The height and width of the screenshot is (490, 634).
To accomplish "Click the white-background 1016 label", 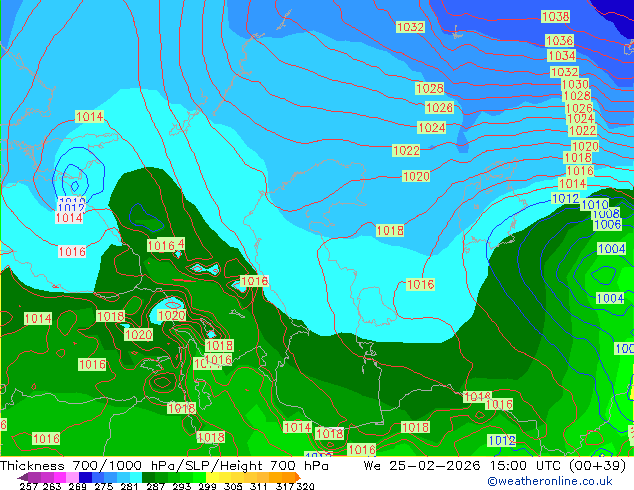I will [x=72, y=251].
